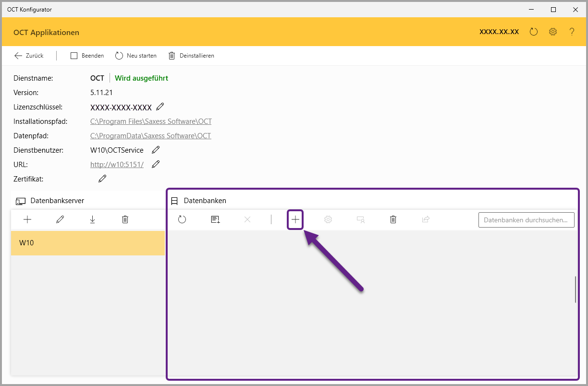Screen dimensions: 588x386
Task: Click the Datenbankserver download arrow icon
Action: click(x=92, y=219)
